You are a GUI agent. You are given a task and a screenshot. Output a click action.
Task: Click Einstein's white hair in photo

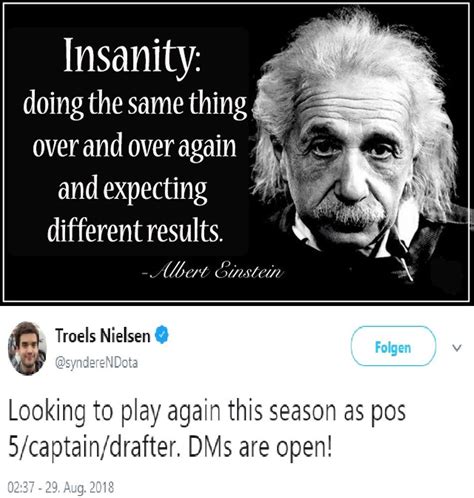click(353, 43)
